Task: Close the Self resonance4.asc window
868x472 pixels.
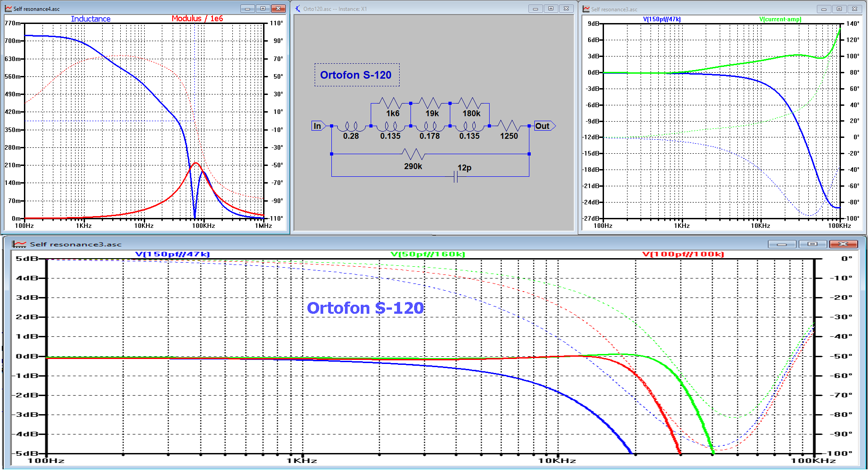Action: pos(278,9)
